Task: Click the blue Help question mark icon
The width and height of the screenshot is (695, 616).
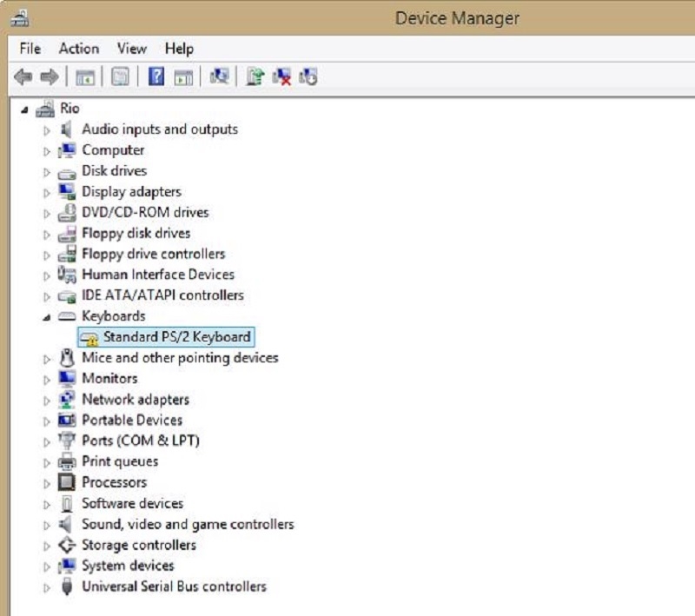Action: pyautogui.click(x=156, y=77)
